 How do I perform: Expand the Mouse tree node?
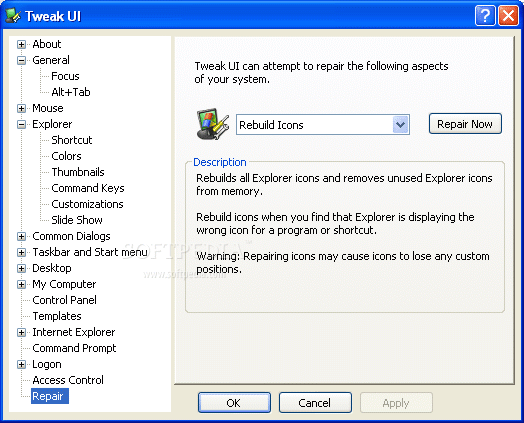21,108
